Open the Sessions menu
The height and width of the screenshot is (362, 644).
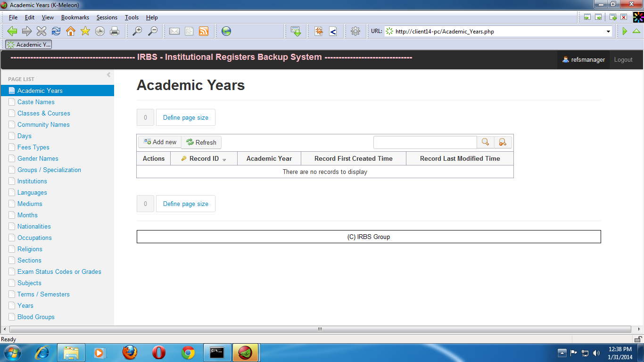tap(107, 17)
